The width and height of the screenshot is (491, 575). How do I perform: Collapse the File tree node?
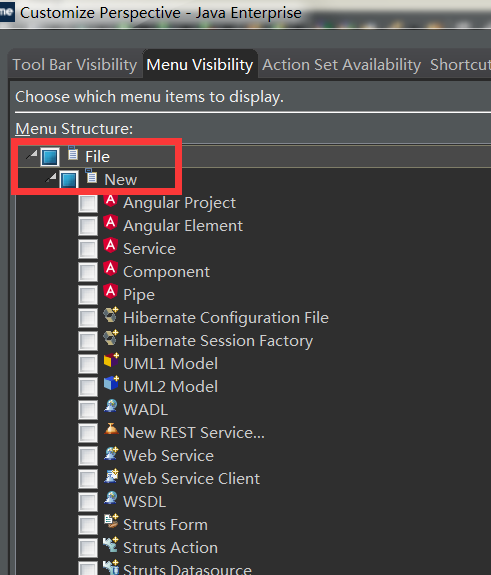(x=32, y=154)
